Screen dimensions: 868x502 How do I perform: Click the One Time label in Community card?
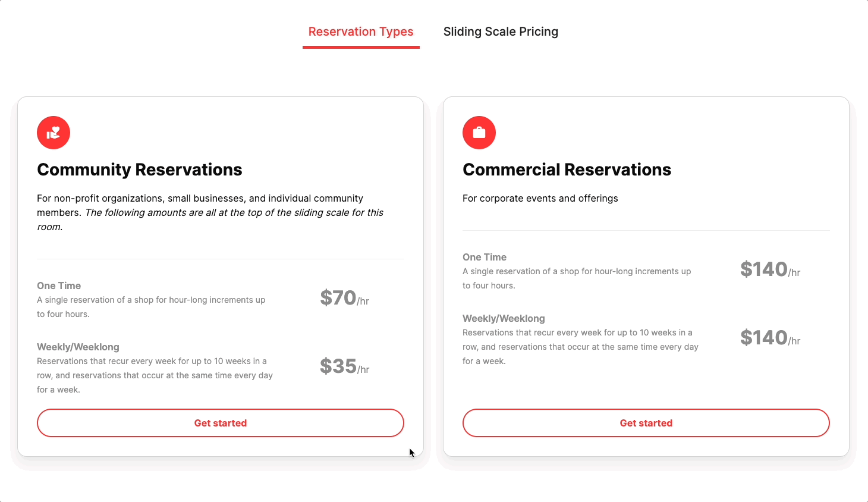(58, 285)
